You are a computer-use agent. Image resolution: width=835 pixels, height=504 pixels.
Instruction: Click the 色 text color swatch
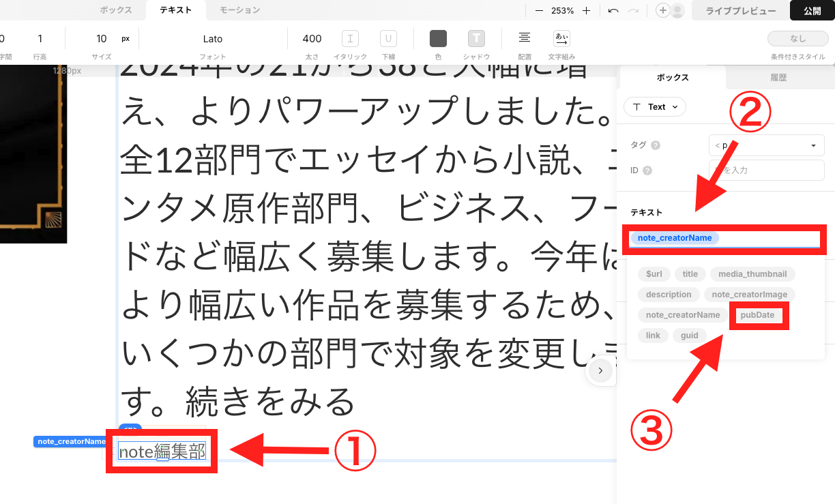[437, 39]
